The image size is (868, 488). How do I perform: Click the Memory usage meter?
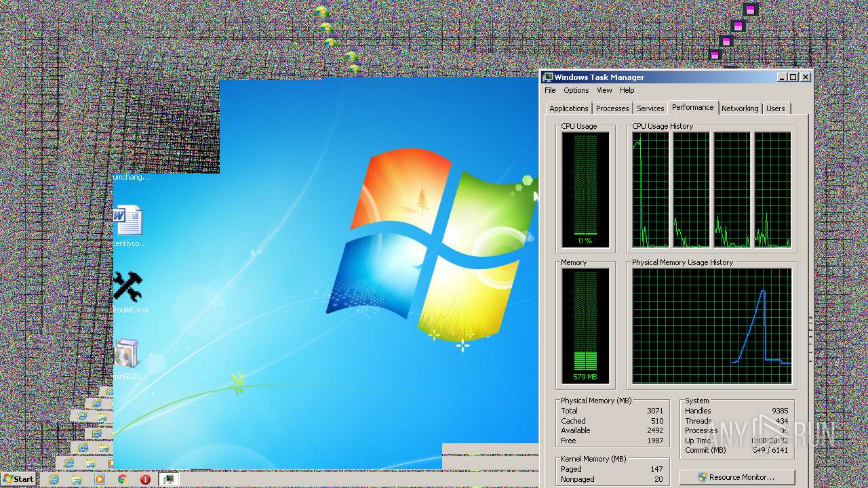[585, 326]
